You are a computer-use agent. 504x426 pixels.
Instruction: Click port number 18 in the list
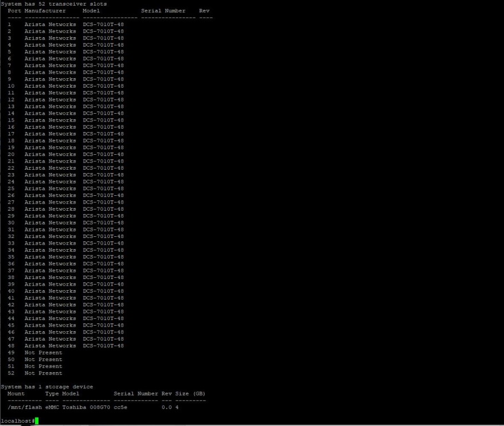click(11, 141)
